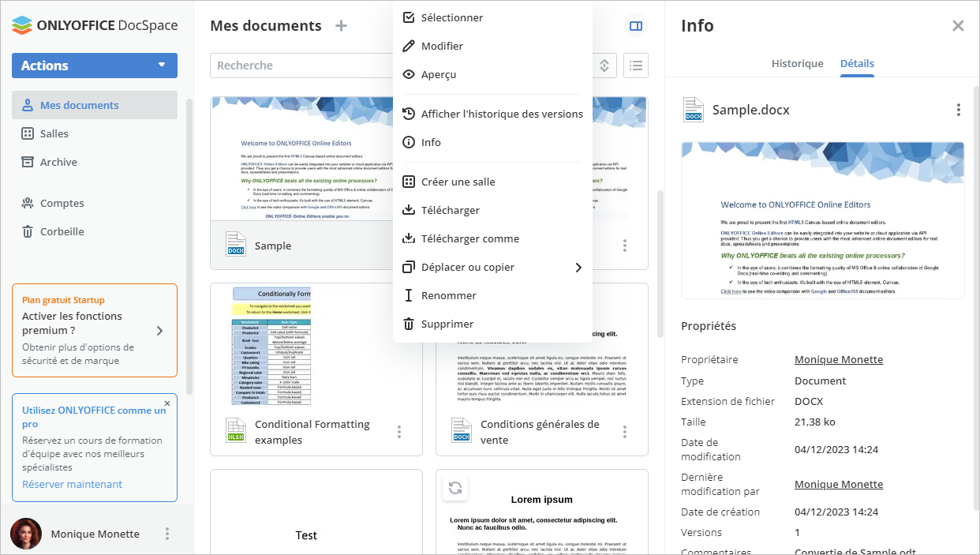Close the Info panel
This screenshot has height=555, width=980.
point(958,26)
